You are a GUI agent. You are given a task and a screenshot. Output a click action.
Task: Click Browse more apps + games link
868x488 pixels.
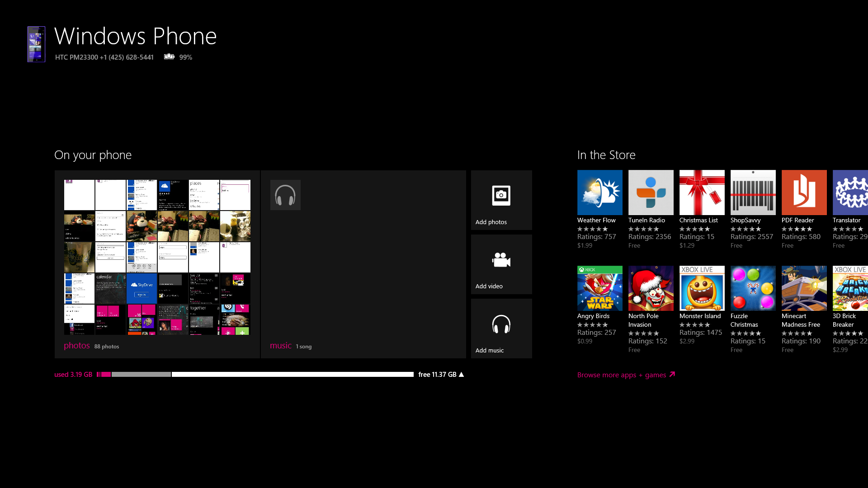[626, 375]
